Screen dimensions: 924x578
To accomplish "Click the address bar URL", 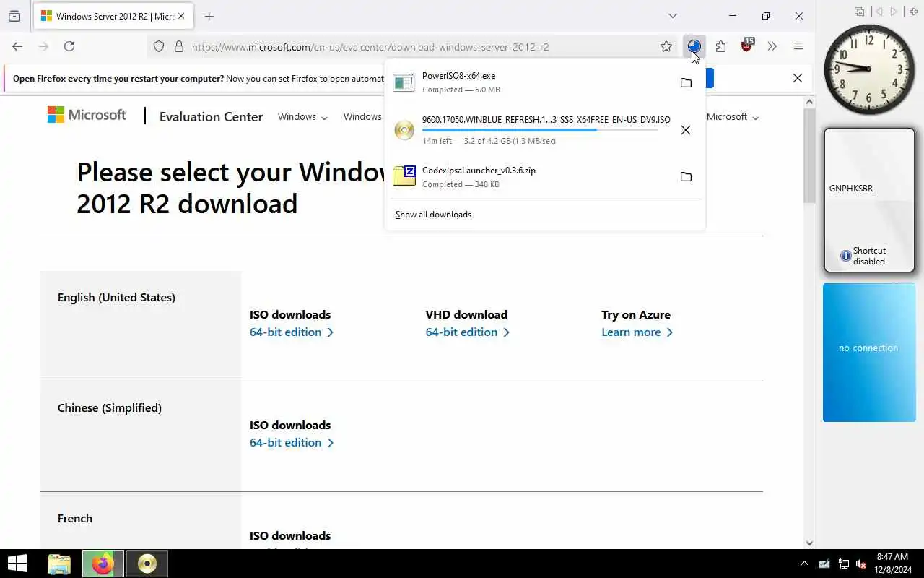I will 370,47.
